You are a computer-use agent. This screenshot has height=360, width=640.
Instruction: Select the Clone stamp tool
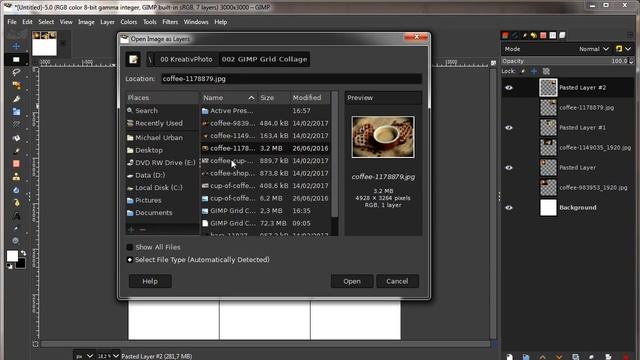16,177
